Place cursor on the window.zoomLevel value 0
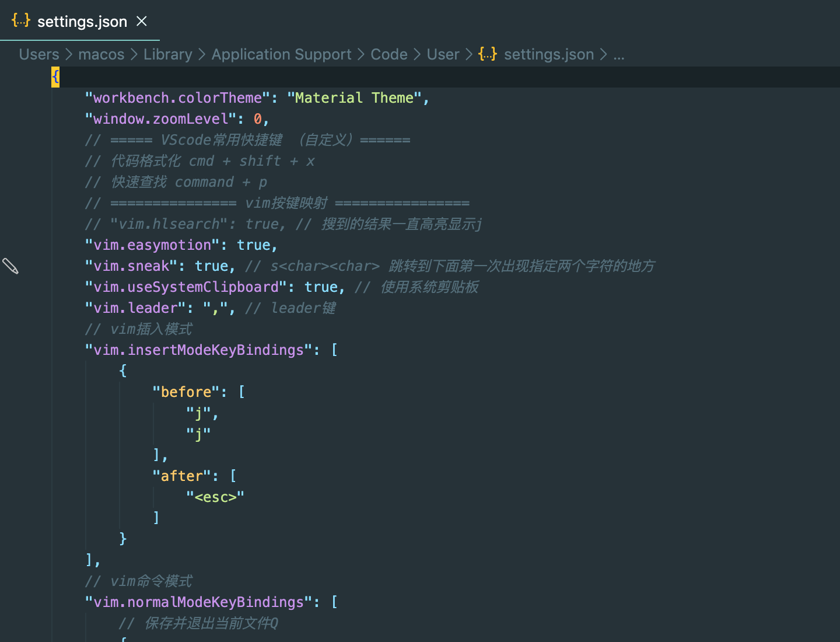 tap(258, 118)
